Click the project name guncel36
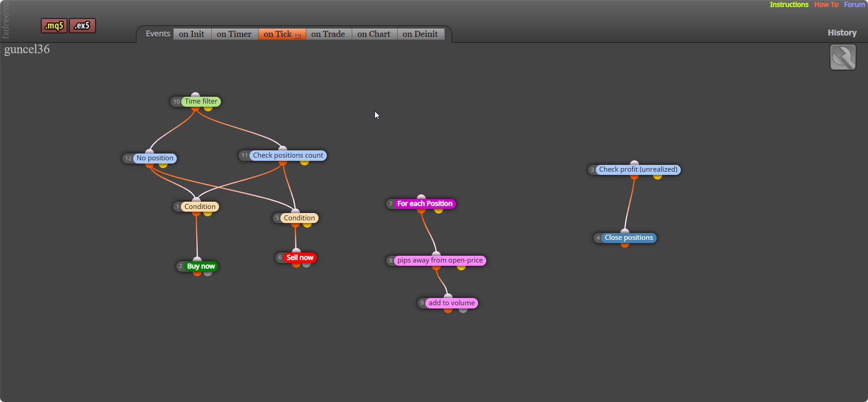The width and height of the screenshot is (868, 402). [27, 49]
